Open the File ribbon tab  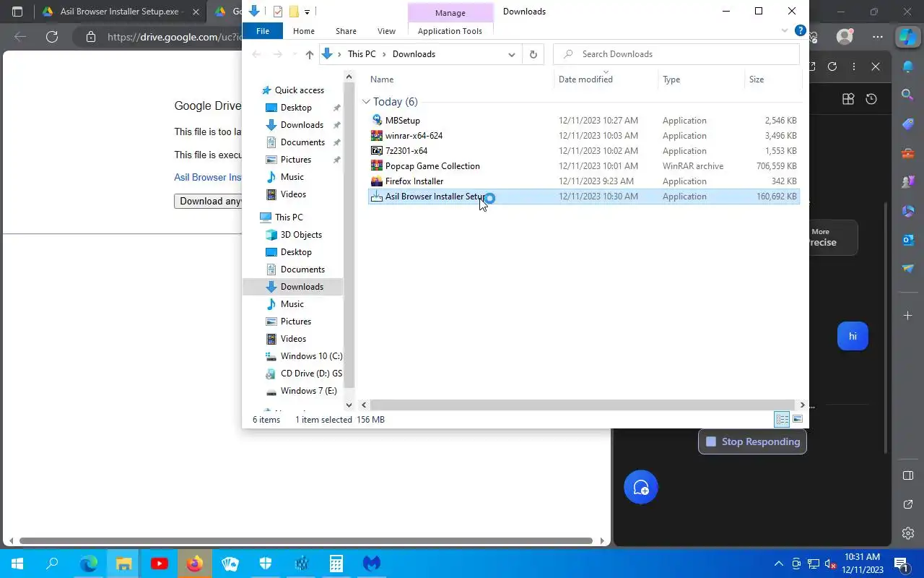pyautogui.click(x=263, y=31)
